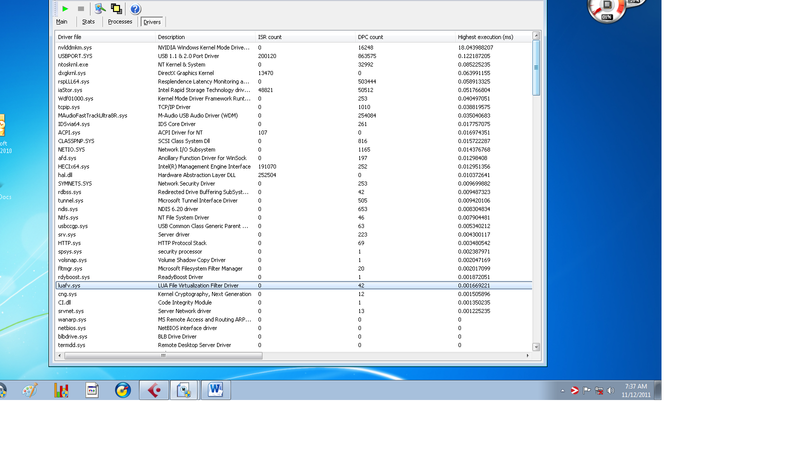Select the volsnap.sys row

pos(293,260)
